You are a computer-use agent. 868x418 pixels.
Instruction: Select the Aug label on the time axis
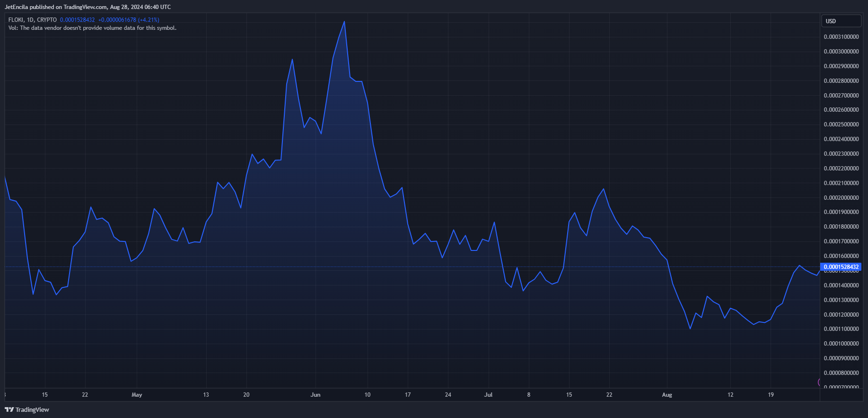point(667,395)
